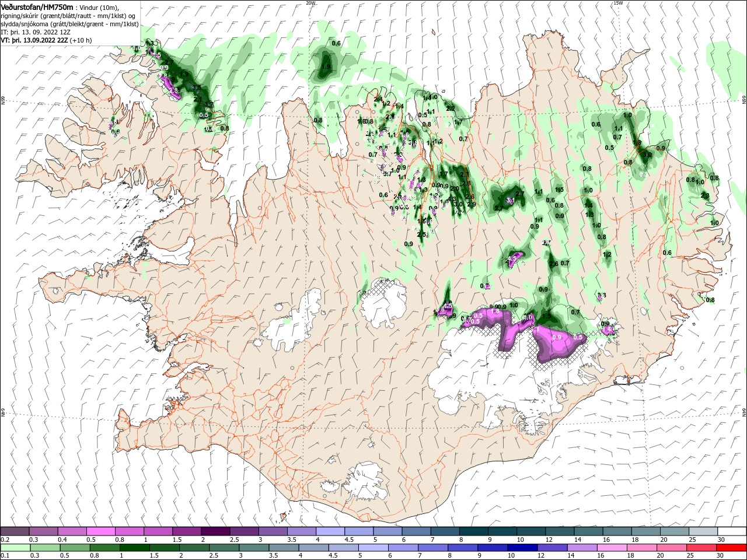Select dark teal upper swatch 8 to 9

click(473, 531)
